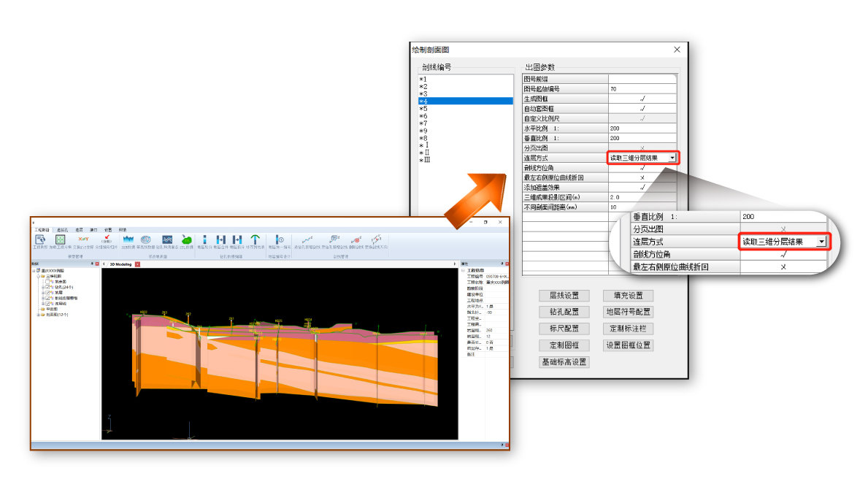Click the 图号起始编号 value field showing 70

[642, 88]
